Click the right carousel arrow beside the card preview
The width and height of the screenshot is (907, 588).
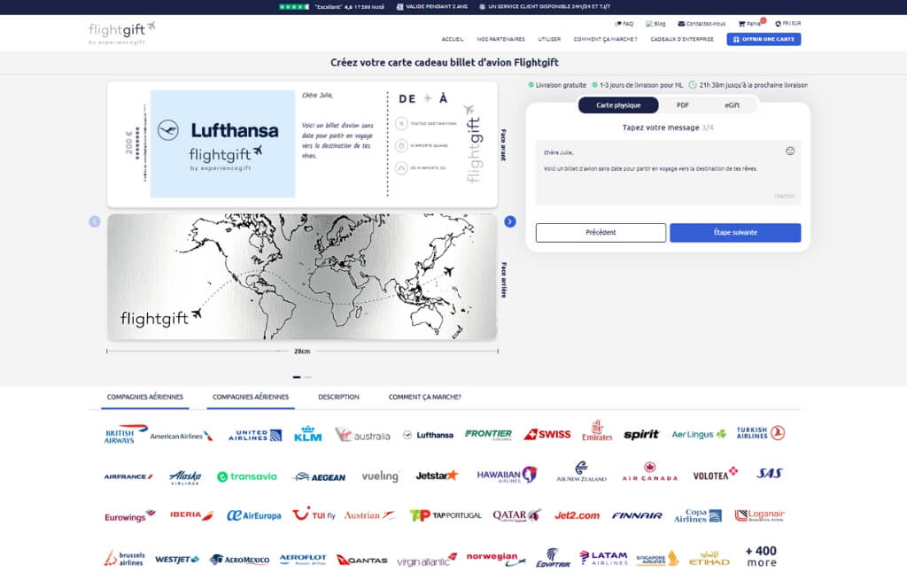(x=510, y=221)
